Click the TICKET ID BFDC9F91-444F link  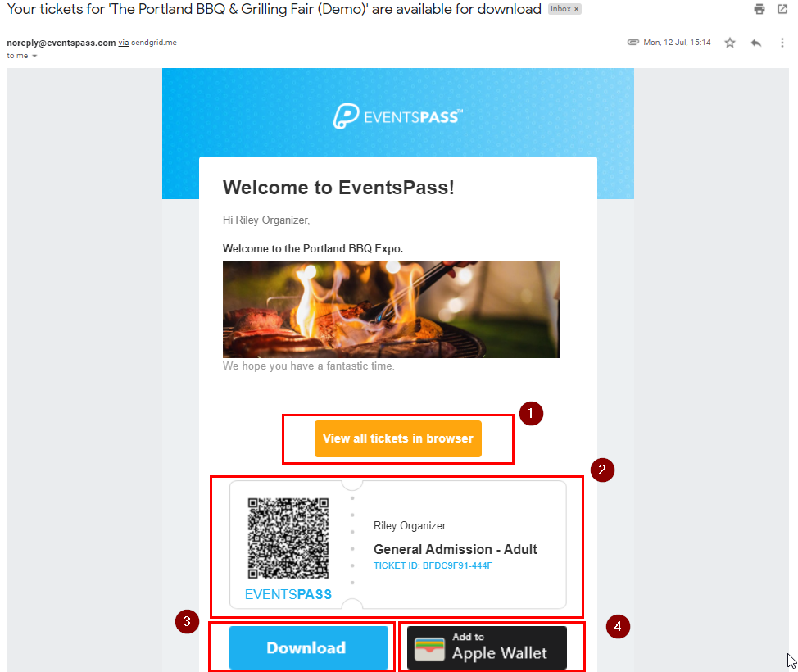click(433, 565)
